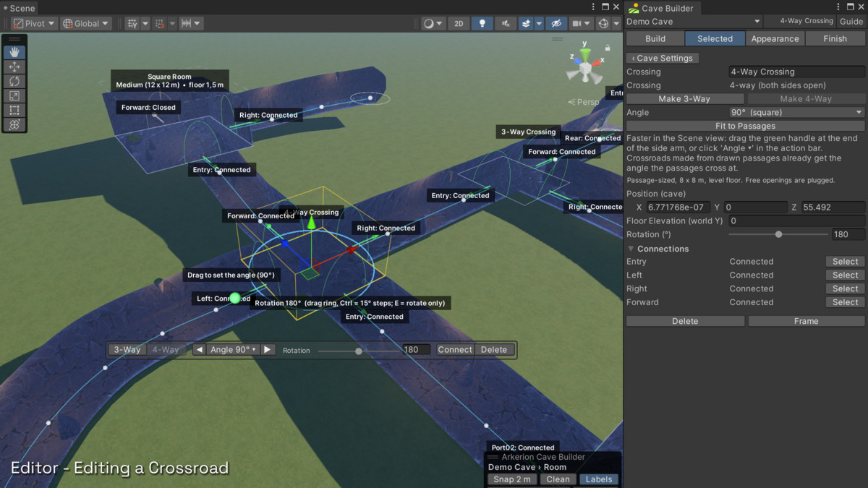Toggle scene audio mute
868x488 pixels.
[504, 23]
